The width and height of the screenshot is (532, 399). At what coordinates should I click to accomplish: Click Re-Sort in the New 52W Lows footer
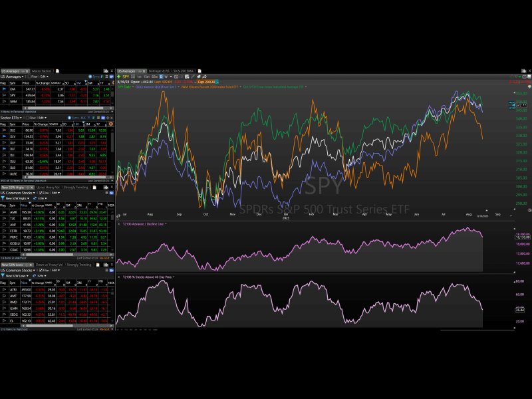[104, 329]
